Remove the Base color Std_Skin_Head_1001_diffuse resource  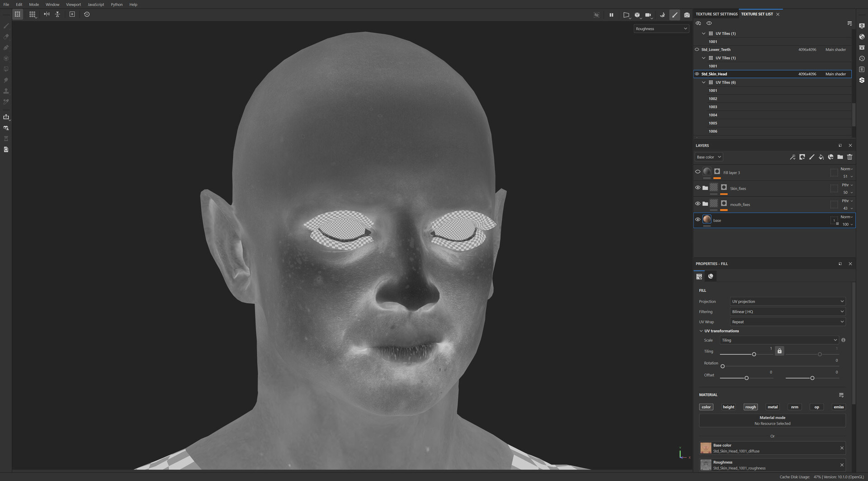point(842,448)
